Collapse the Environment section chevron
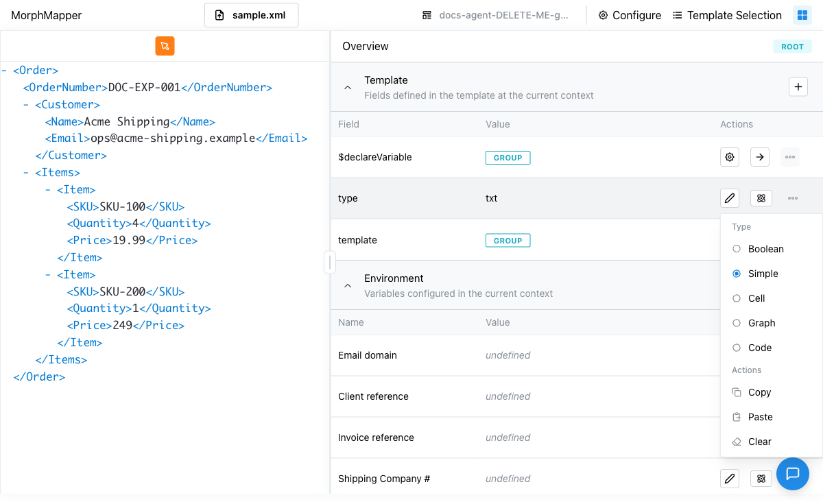Screen dimensions: 823x504 coord(348,286)
